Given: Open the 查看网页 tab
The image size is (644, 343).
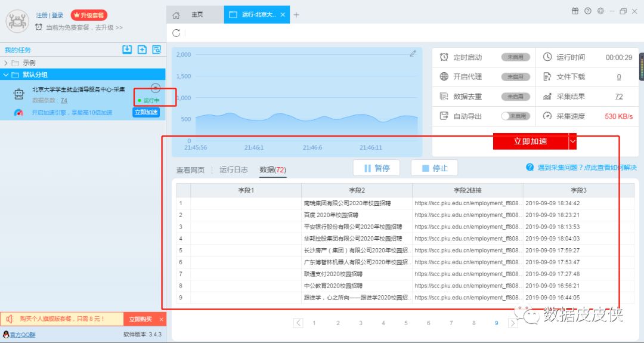Looking at the screenshot, I should 191,169.
